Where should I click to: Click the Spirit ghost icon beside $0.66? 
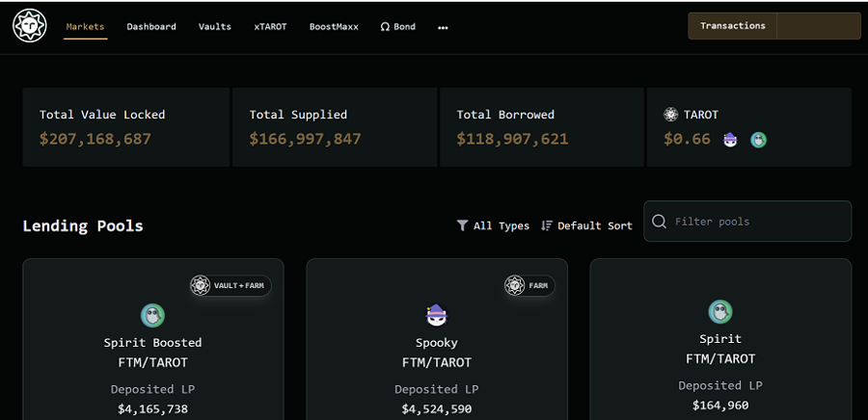(758, 140)
